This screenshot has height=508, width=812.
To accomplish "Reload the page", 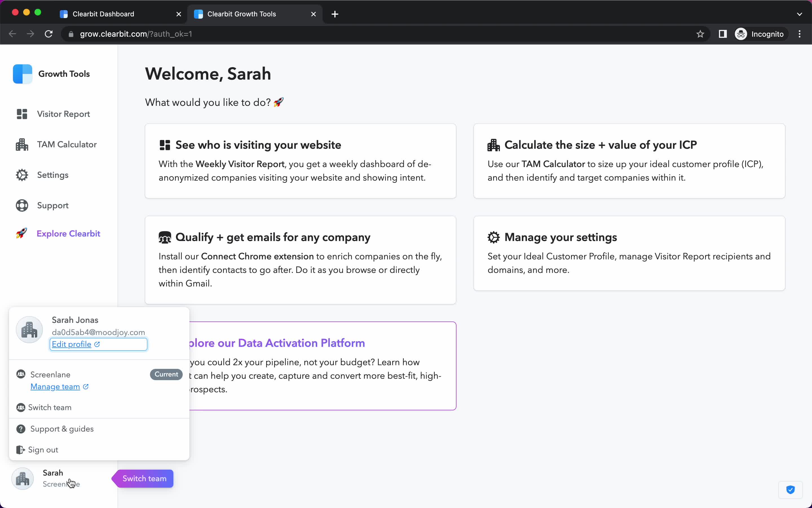I will click(x=49, y=34).
